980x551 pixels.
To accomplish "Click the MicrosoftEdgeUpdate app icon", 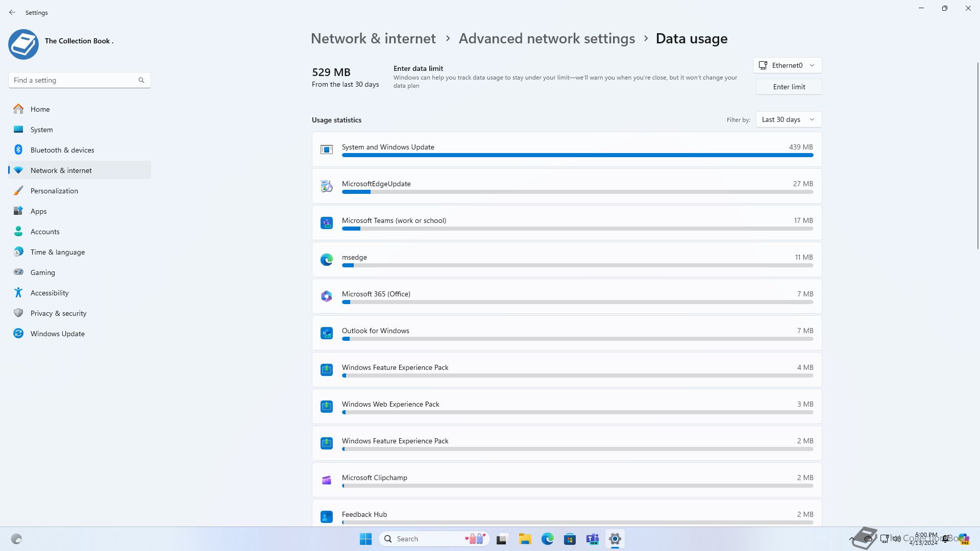I will [327, 186].
